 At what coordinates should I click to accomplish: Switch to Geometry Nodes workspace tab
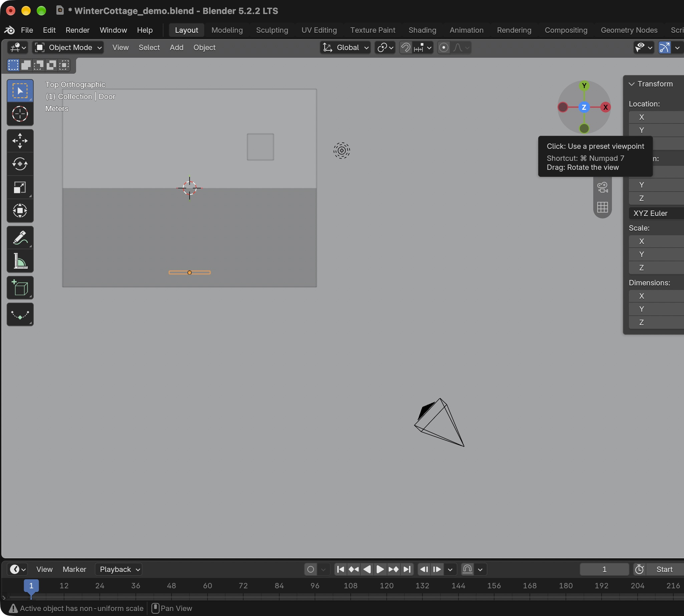pyautogui.click(x=629, y=30)
